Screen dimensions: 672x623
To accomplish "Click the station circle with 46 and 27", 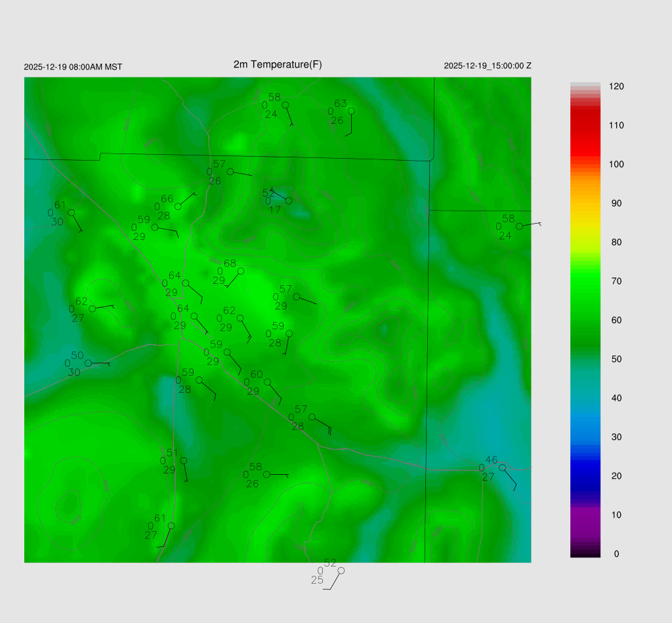I will [x=502, y=468].
